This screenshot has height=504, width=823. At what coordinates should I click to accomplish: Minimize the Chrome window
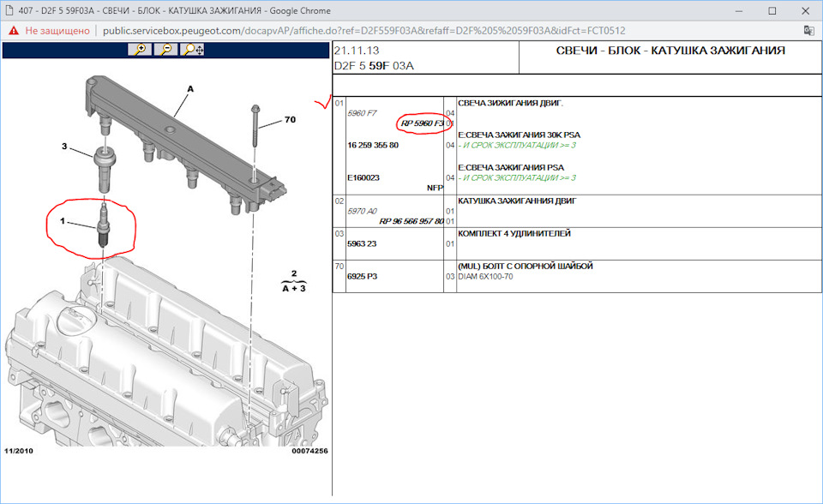click(x=738, y=10)
